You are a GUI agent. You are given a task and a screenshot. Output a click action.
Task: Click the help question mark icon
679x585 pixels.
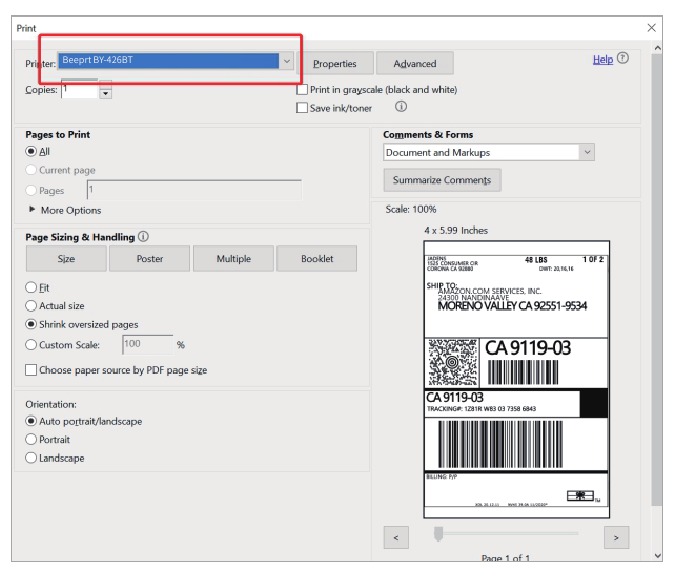[x=623, y=58]
